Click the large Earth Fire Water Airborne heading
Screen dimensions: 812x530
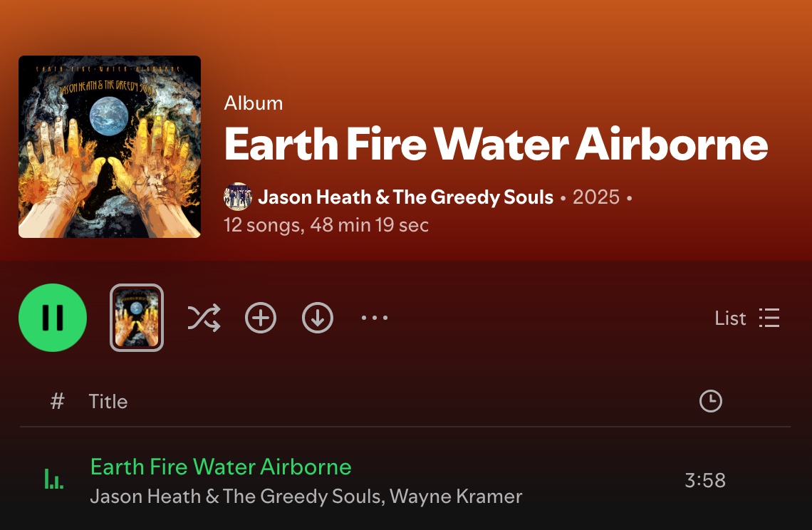tap(496, 144)
